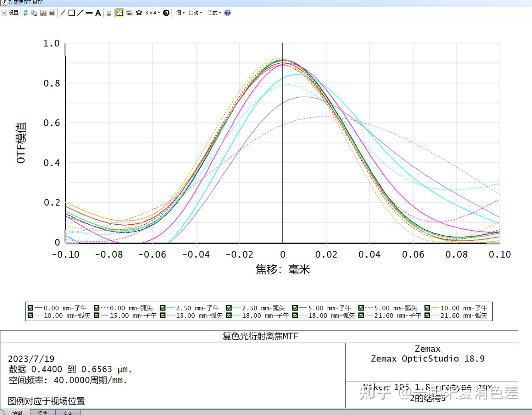Click the y-axis tick label 0.6
This screenshot has width=532, height=415.
[51, 123]
